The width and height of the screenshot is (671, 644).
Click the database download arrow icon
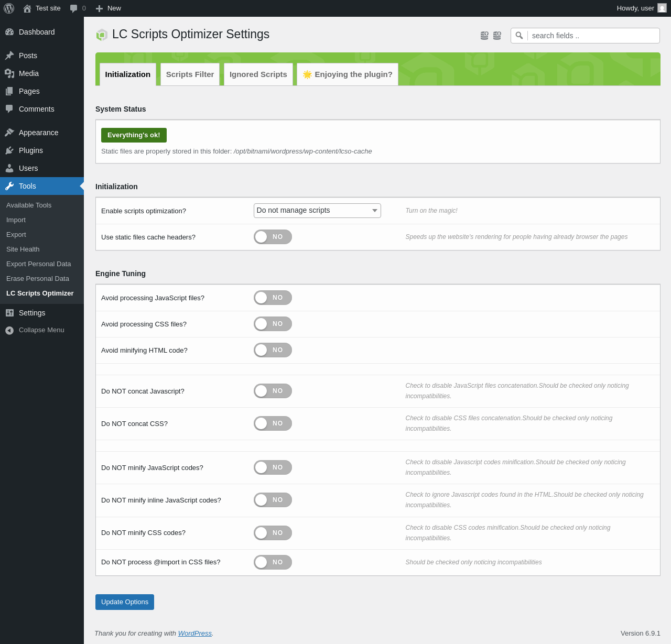pos(497,36)
